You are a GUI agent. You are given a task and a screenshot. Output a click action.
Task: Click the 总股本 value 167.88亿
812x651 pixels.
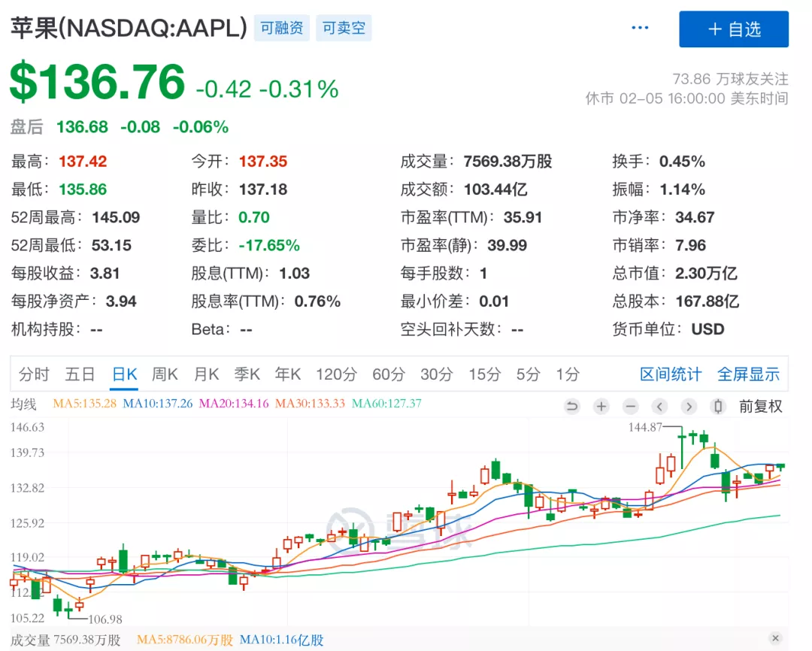tap(707, 301)
